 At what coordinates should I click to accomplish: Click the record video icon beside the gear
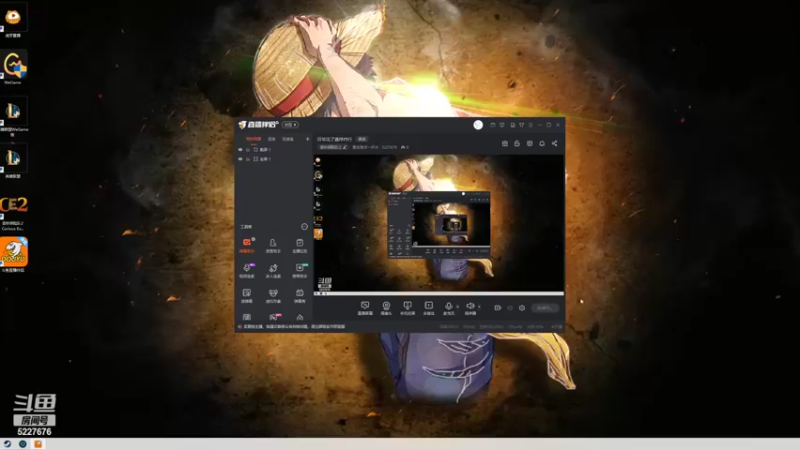497,308
